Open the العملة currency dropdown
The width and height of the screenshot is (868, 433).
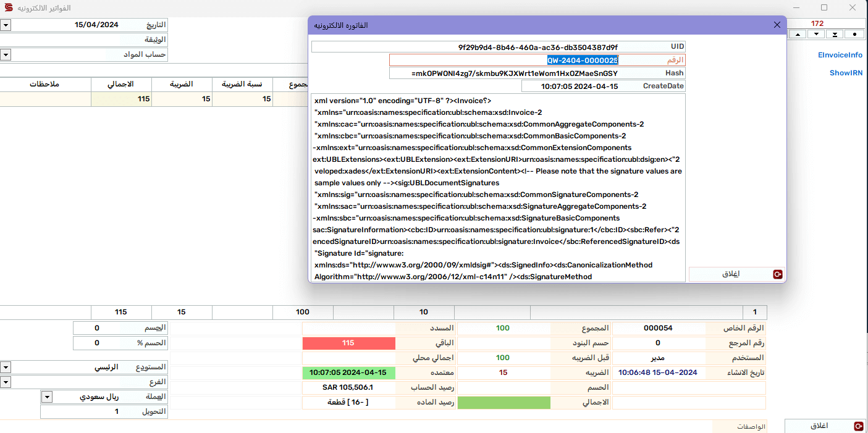47,397
